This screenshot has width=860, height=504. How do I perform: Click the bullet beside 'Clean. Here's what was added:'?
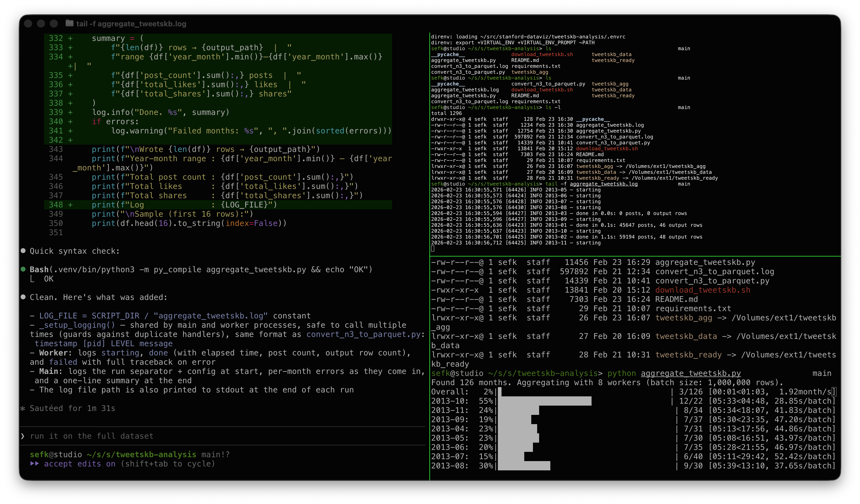click(x=23, y=297)
